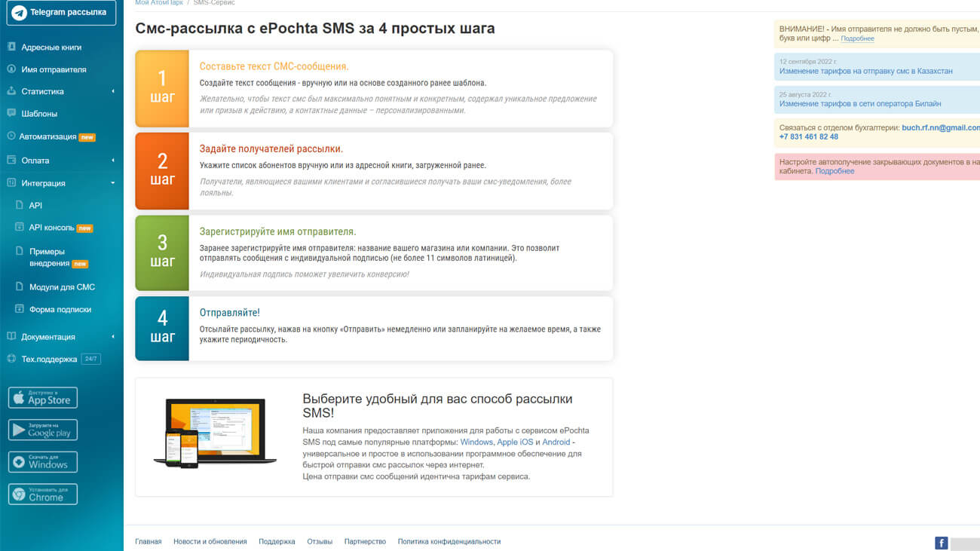
Task: Click the Telegram рассылка button
Action: [x=61, y=13]
